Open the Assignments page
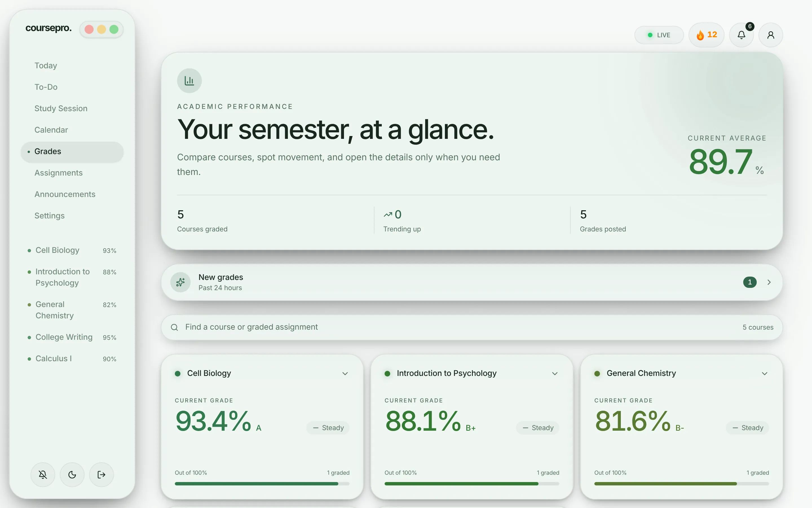This screenshot has width=812, height=508. coord(72,173)
